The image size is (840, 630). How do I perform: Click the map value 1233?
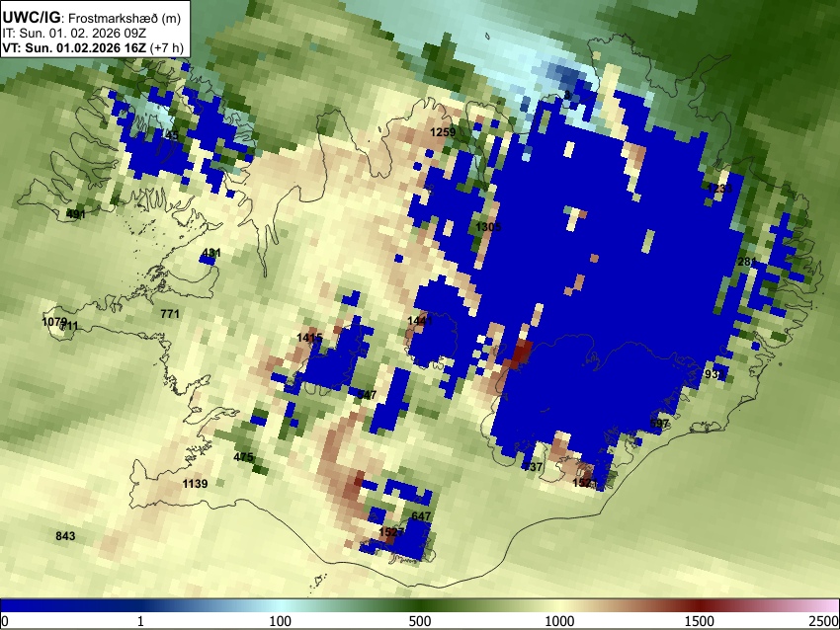point(719,189)
